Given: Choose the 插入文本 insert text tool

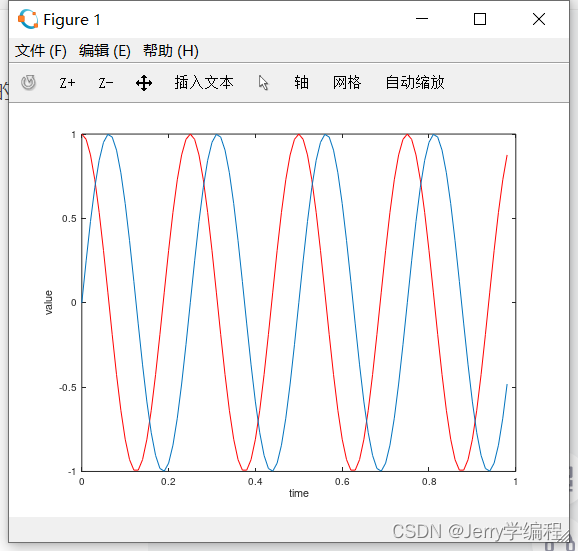Looking at the screenshot, I should coord(204,82).
